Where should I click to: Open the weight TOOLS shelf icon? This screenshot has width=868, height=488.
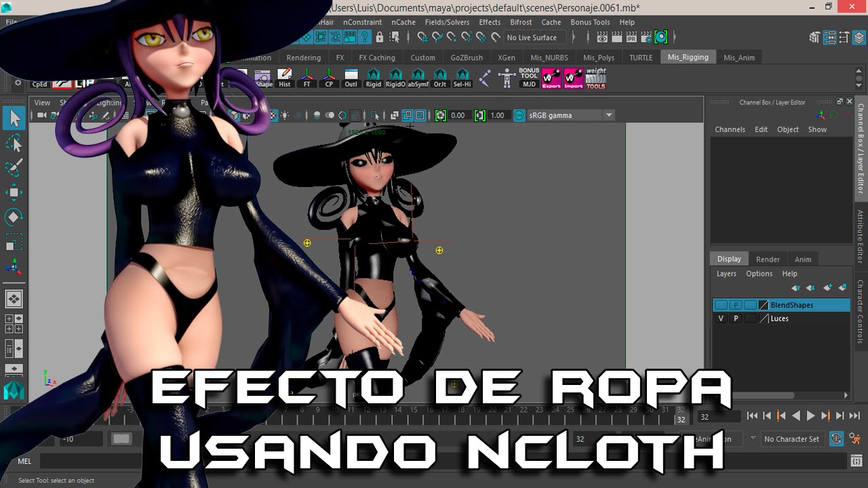coord(596,79)
